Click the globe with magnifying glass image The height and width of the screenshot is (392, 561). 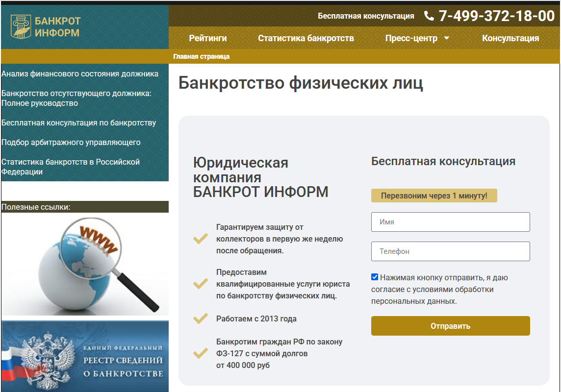click(x=85, y=264)
